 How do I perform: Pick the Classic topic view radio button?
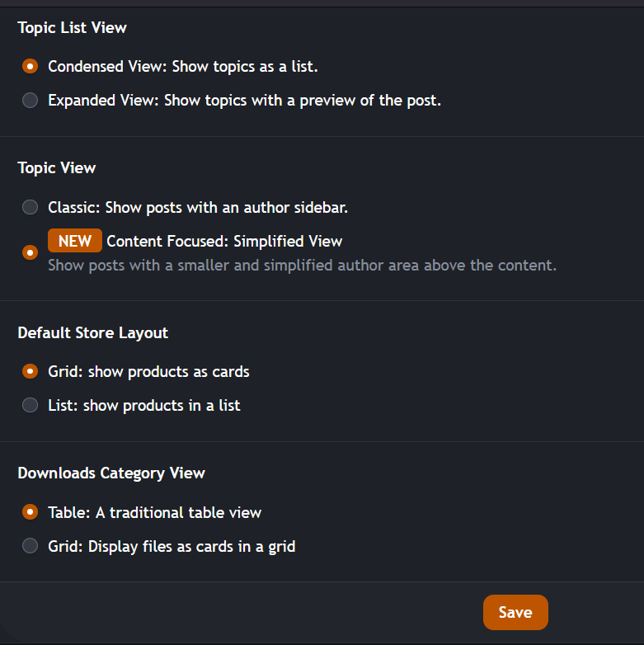pyautogui.click(x=31, y=207)
